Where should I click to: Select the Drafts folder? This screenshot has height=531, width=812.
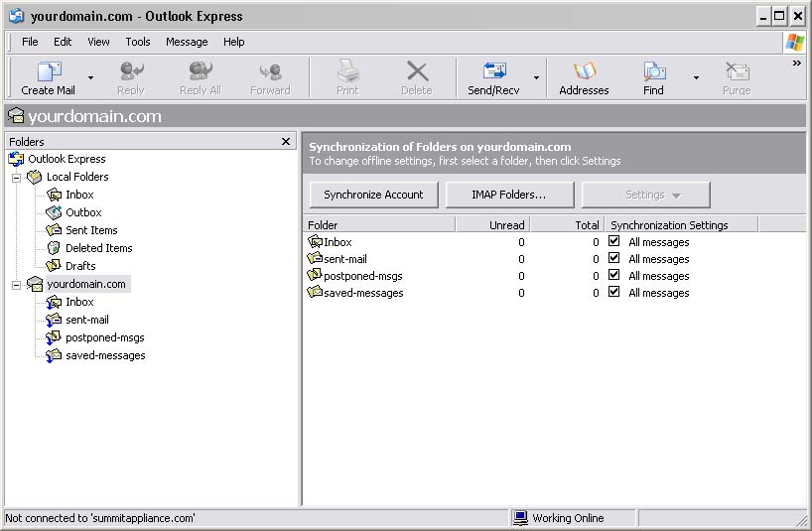pos(80,266)
